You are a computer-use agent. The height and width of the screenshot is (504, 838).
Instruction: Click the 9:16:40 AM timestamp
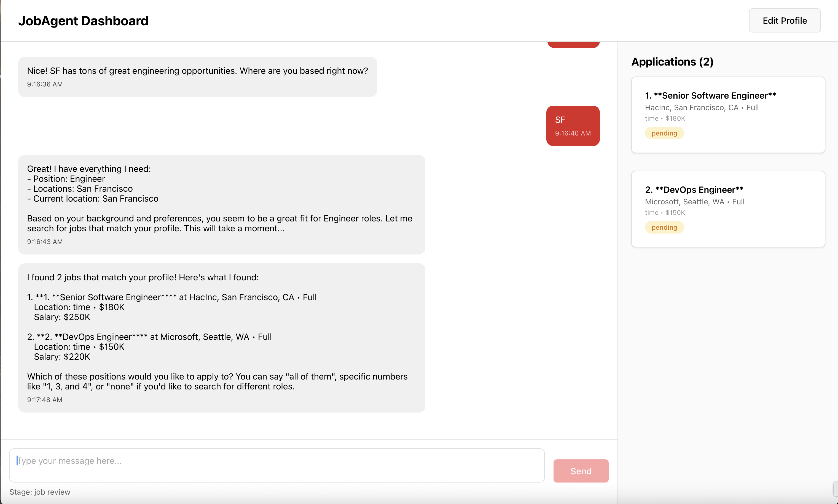tap(573, 133)
